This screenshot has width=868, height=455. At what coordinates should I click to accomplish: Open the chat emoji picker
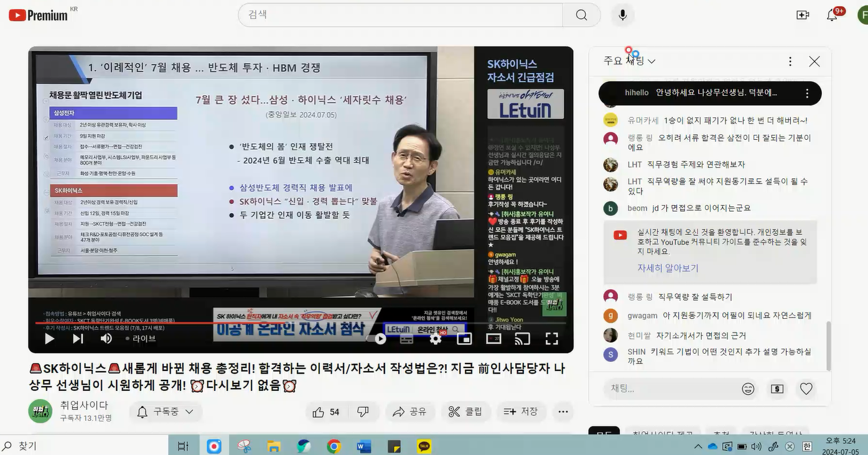tap(748, 389)
